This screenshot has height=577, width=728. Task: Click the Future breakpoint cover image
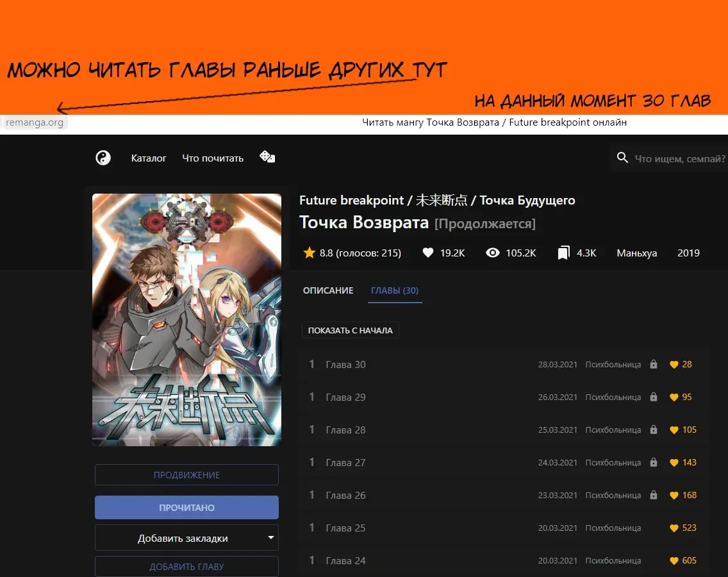tap(186, 320)
